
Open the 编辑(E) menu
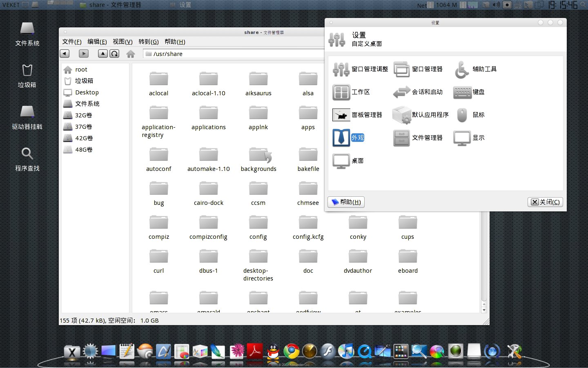click(97, 42)
